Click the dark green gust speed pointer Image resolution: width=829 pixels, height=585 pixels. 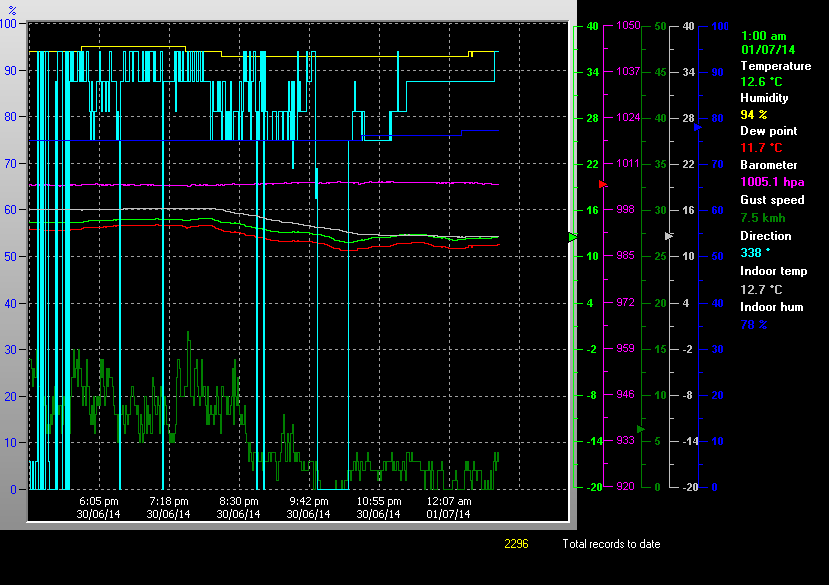click(x=641, y=429)
